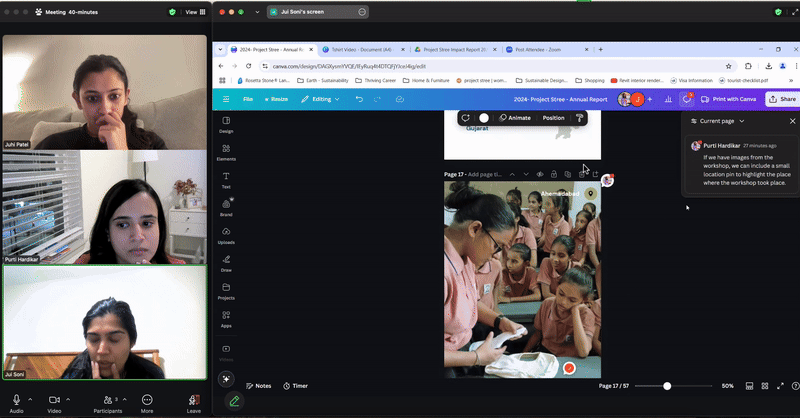
Task: Open the comments icon in Canva header
Action: click(x=687, y=99)
